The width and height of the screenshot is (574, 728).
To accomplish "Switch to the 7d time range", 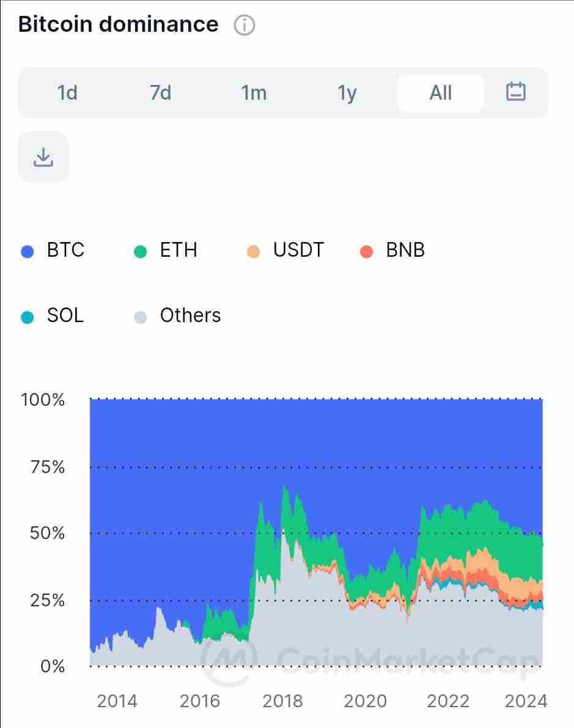I will click(x=160, y=93).
